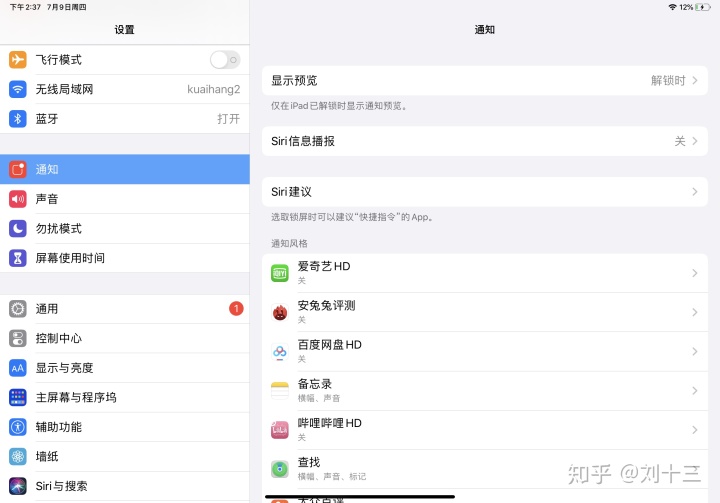
Task: Tap the gear icon next to 通用
Action: 17,309
